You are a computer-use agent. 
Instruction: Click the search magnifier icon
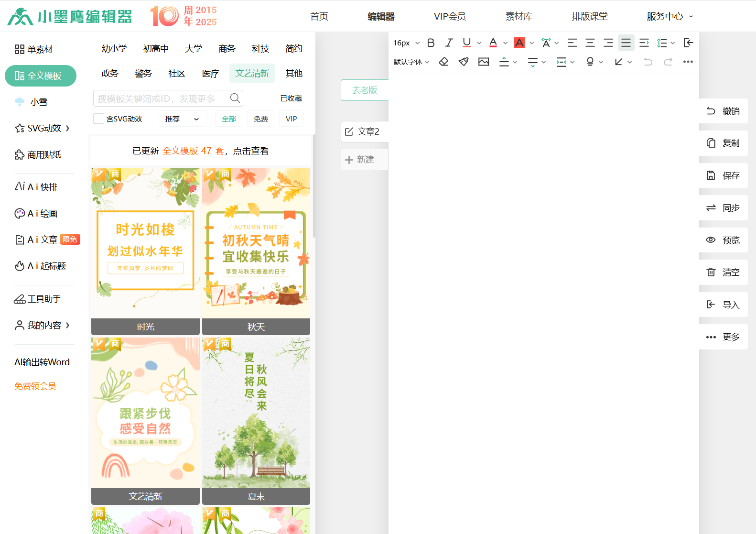[235, 98]
